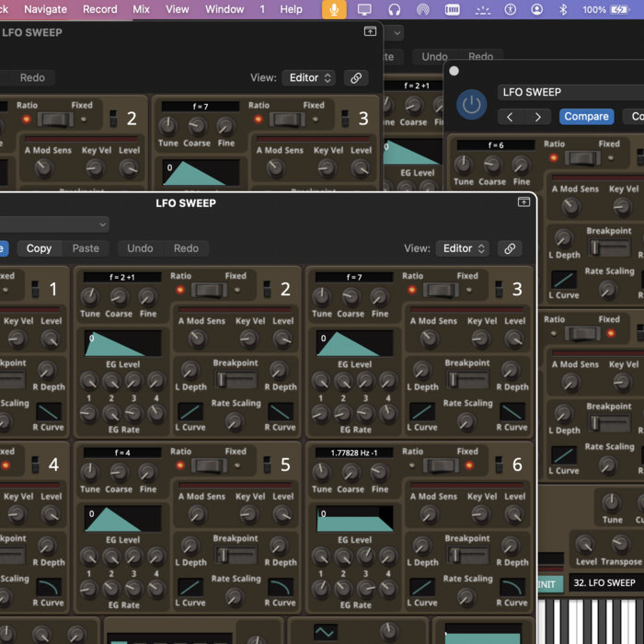Open the View dropdown in the back window
Viewport: 644px width, 644px height.
[308, 78]
